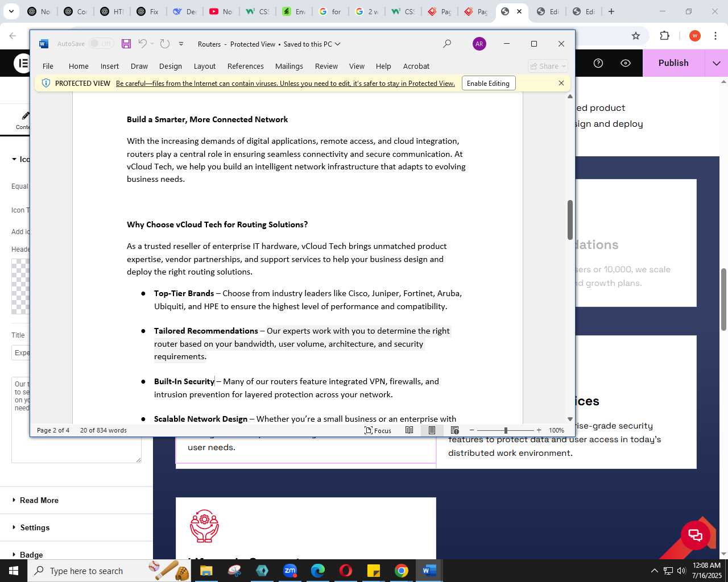Open the References ribbon tab

(x=246, y=66)
